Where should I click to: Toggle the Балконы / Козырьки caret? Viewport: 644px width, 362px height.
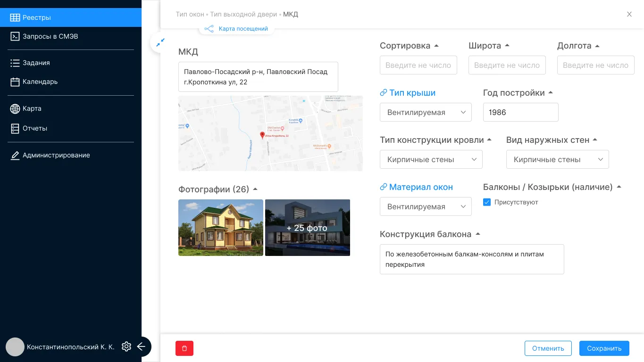tap(619, 187)
